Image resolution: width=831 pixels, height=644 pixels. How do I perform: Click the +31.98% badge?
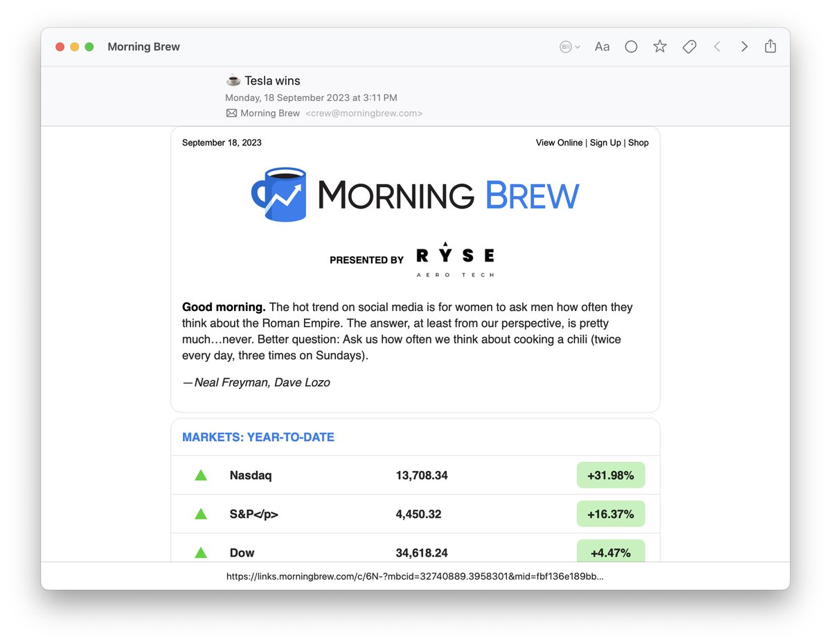611,475
